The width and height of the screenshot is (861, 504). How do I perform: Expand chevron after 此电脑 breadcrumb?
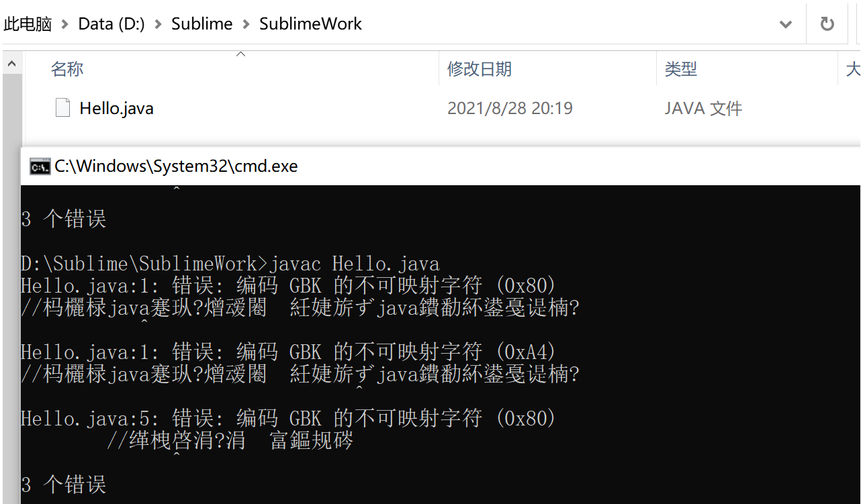tap(65, 25)
